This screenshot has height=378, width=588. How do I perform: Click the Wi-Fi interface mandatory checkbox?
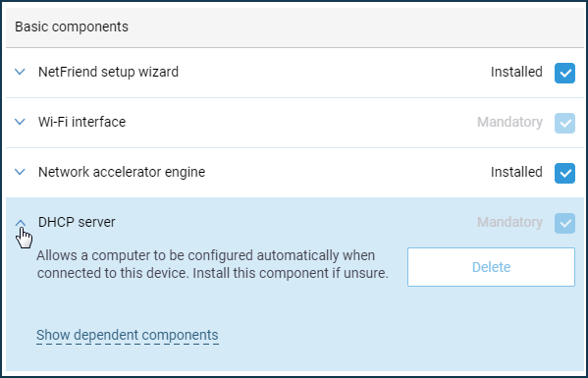[564, 123]
